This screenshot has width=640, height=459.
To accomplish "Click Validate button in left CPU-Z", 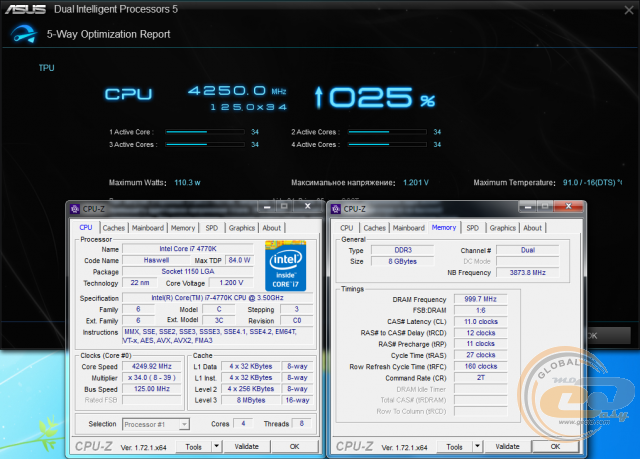I will pyautogui.click(x=247, y=446).
